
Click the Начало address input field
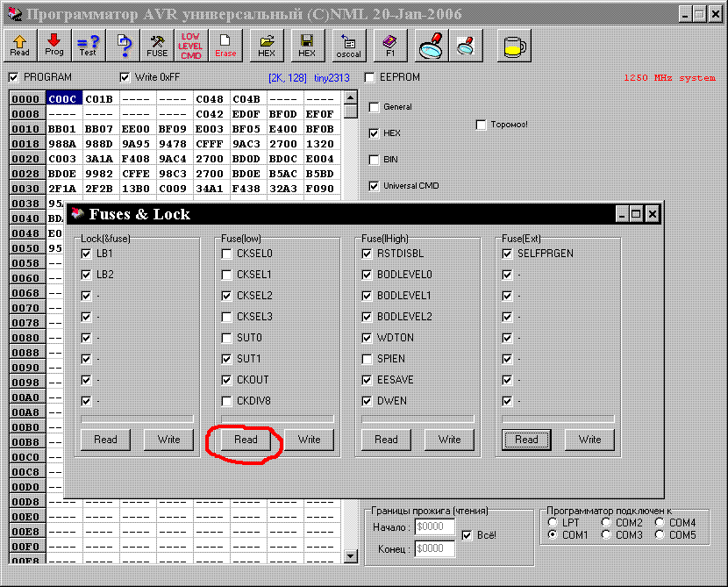(x=436, y=527)
